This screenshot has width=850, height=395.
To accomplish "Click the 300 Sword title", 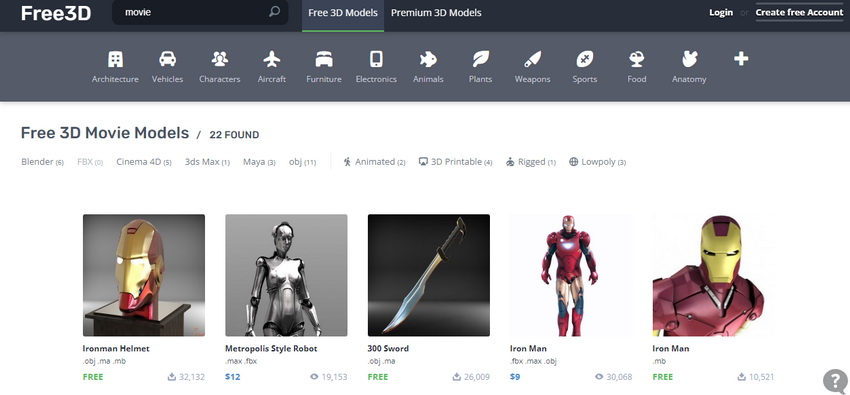I will point(388,348).
